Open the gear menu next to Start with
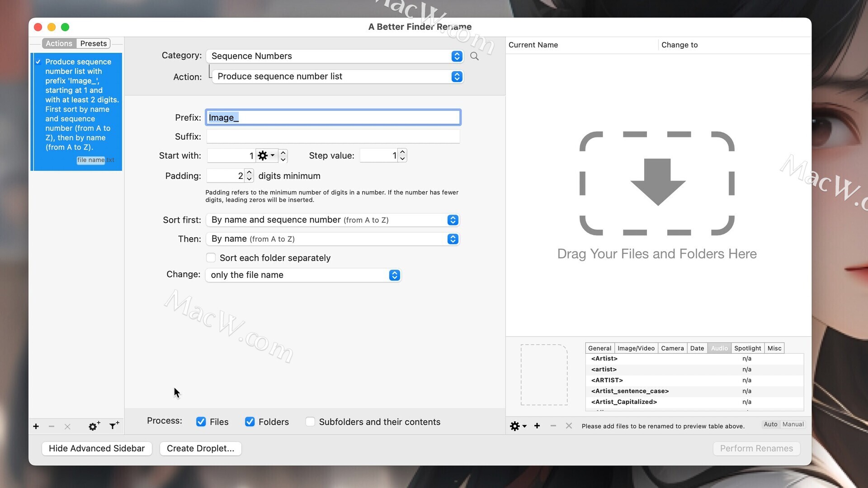This screenshot has height=488, width=868. [266, 156]
